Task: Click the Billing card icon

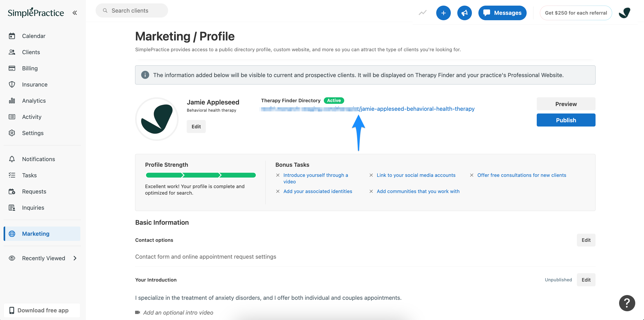Action: [12, 68]
